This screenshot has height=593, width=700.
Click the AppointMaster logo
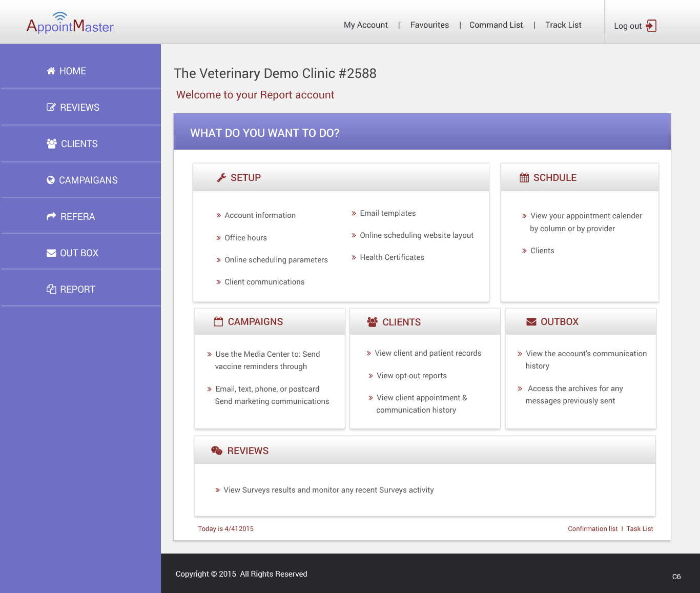pyautogui.click(x=70, y=23)
